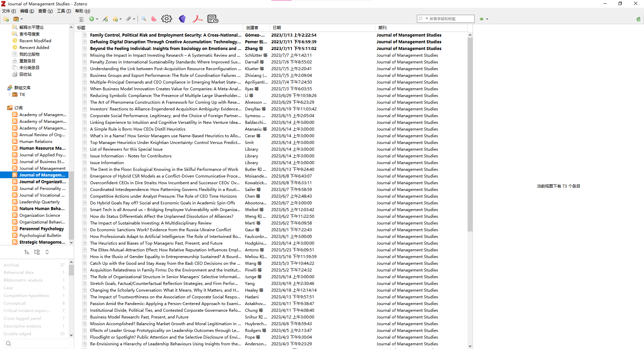The height and width of the screenshot is (349, 644).
Task: Sort items by the 标题 column header
Action: click(159, 28)
